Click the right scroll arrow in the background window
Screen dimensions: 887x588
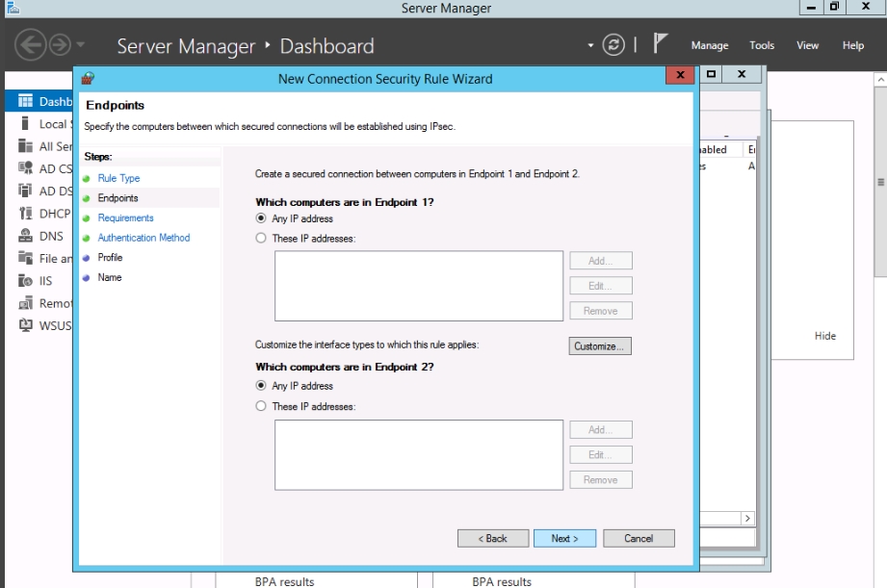748,518
